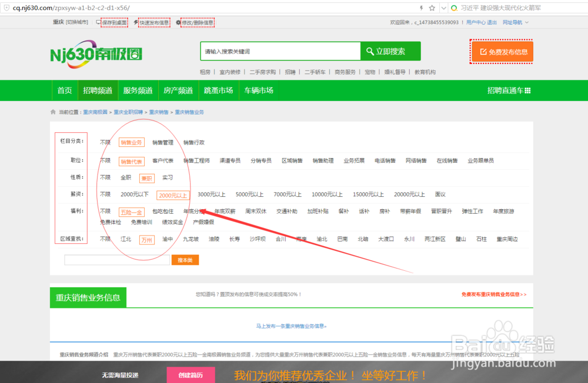Expand the 2000元以上 salary filter option

pos(172,194)
